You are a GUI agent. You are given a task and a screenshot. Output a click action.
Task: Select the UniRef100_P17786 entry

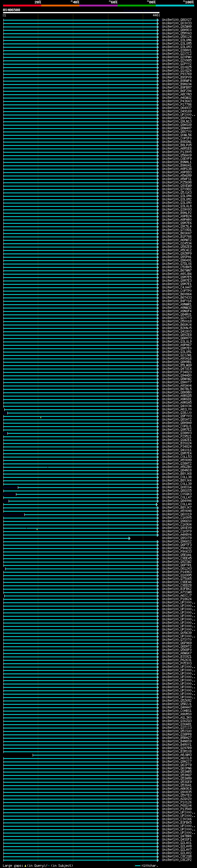(177, 104)
